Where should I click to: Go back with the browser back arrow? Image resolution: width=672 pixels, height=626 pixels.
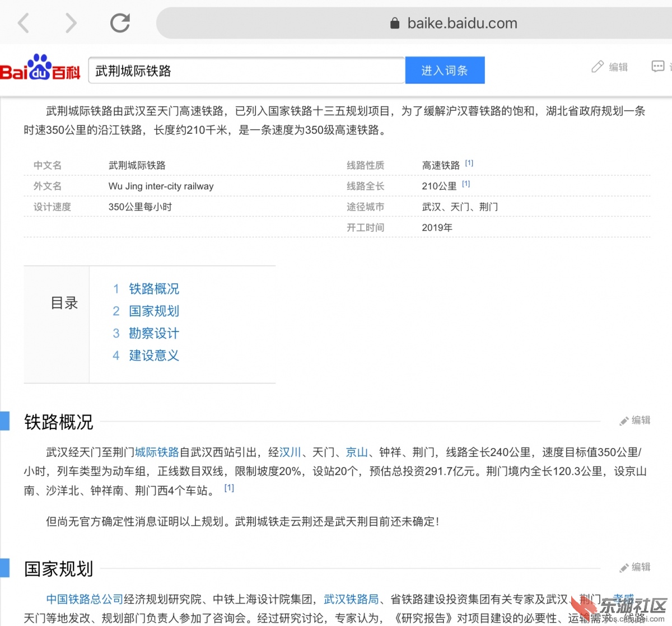(x=24, y=23)
